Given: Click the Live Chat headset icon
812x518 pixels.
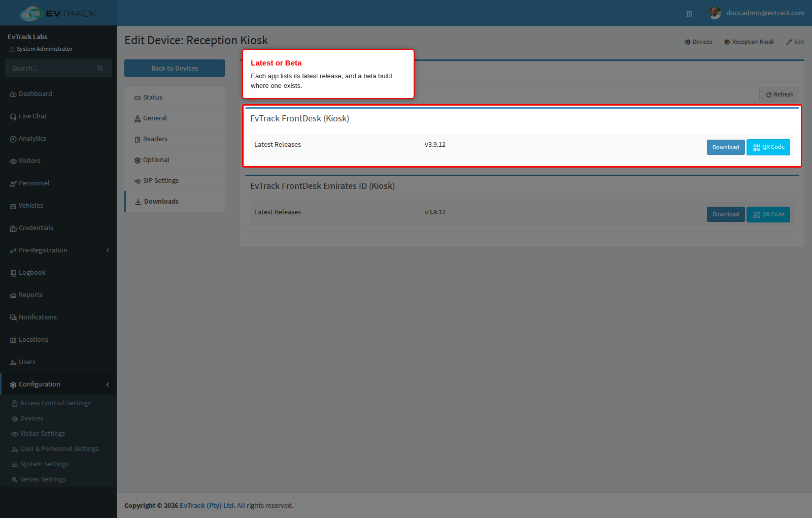Looking at the screenshot, I should (13, 117).
